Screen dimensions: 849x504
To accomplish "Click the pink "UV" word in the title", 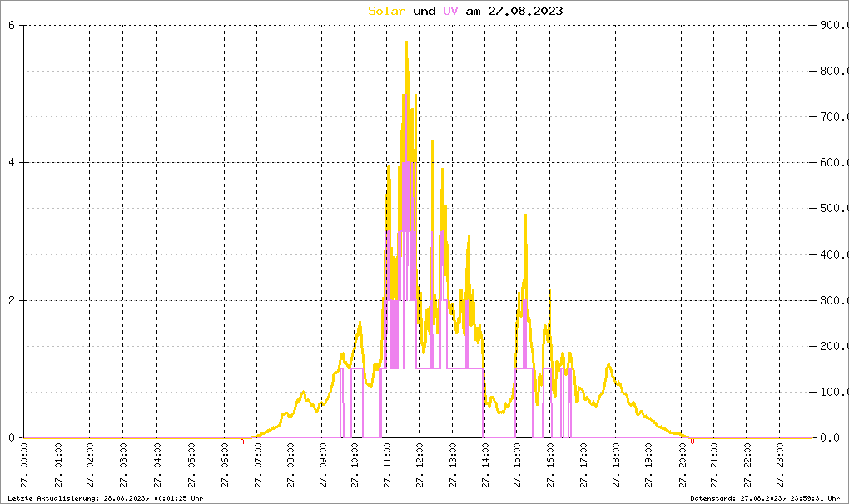I will tap(450, 11).
